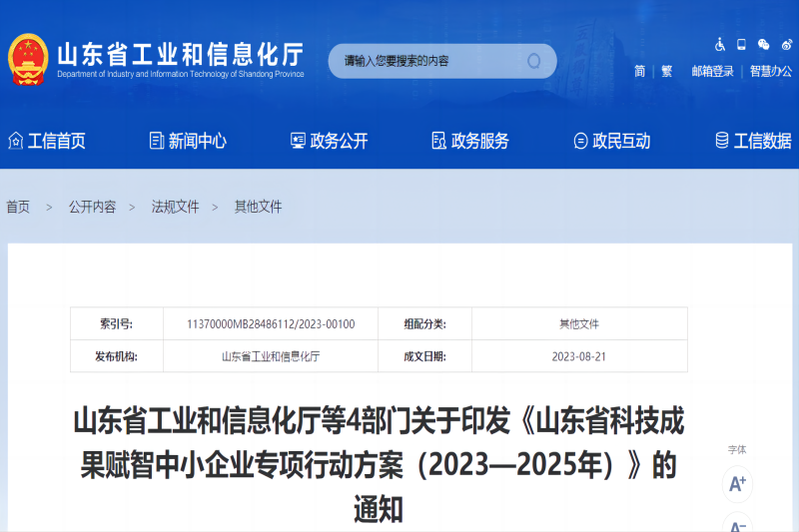The image size is (799, 532).
Task: Switch to Traditional Chinese (繁)
Action: (x=666, y=71)
